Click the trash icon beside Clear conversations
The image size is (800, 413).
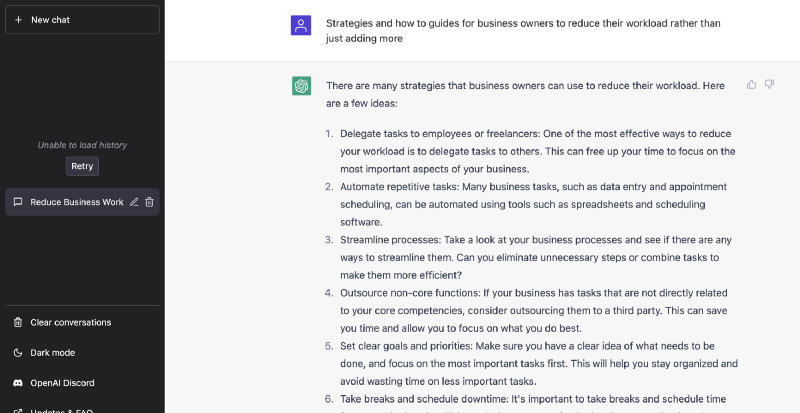[x=18, y=322]
